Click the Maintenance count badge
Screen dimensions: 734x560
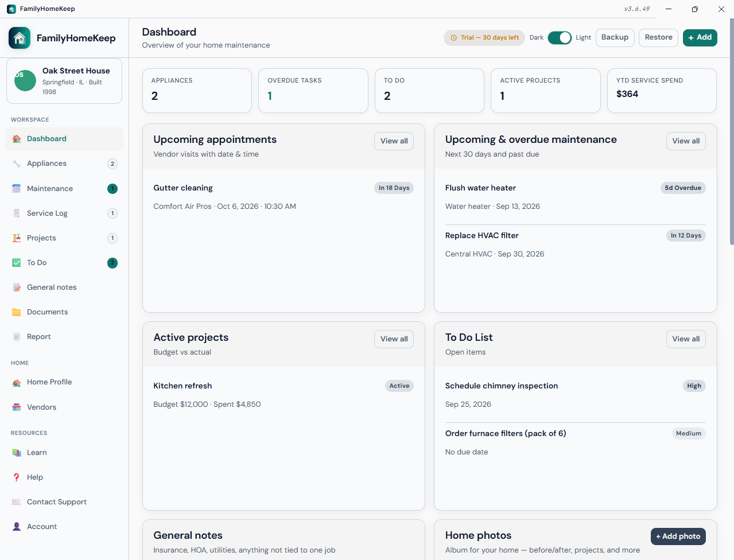click(x=112, y=189)
